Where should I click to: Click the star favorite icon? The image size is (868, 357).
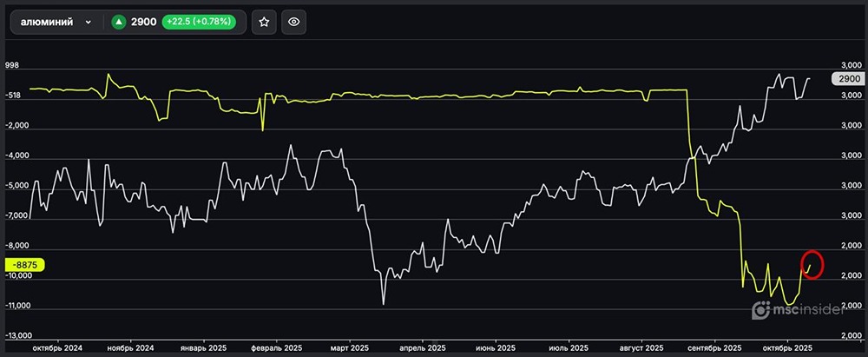265,23
